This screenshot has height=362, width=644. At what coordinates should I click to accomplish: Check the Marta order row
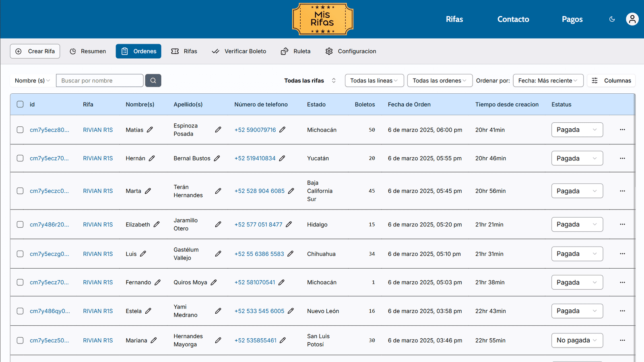[20, 191]
